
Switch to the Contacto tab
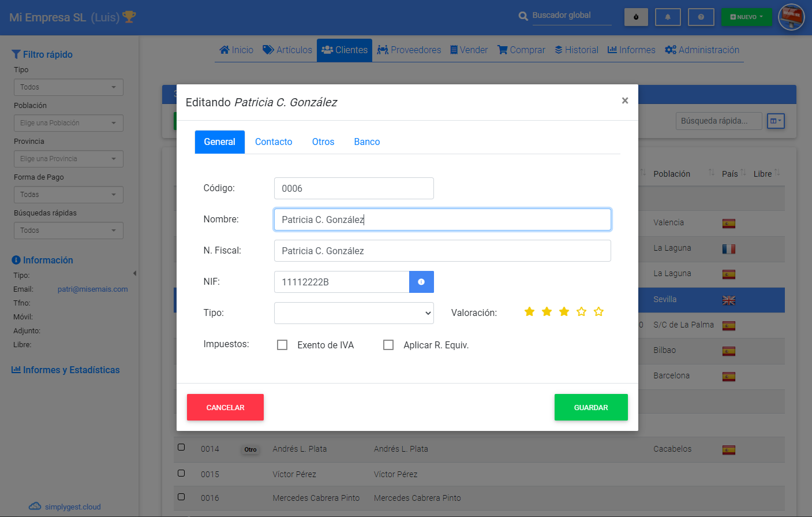(274, 142)
